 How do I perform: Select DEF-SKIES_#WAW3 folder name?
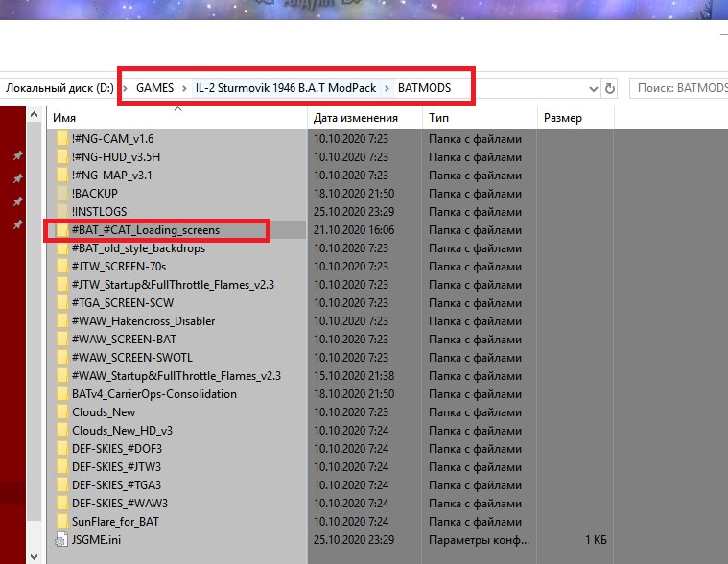(x=120, y=504)
